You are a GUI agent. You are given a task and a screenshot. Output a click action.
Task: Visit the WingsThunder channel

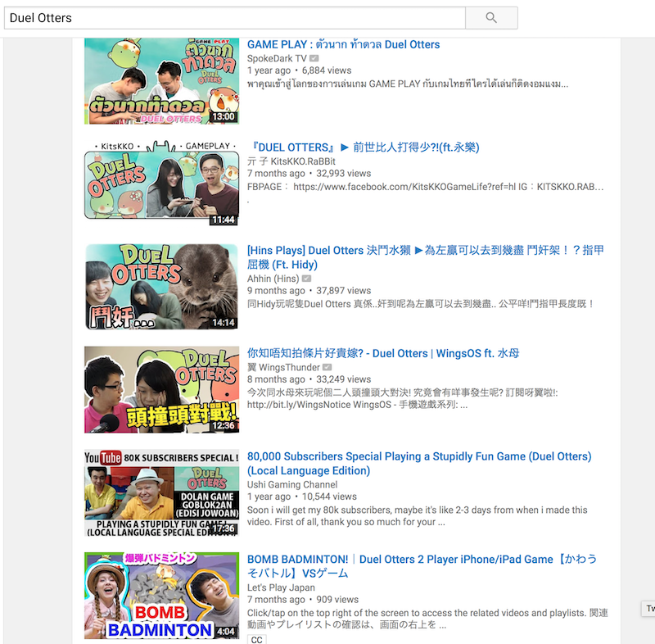click(x=283, y=367)
